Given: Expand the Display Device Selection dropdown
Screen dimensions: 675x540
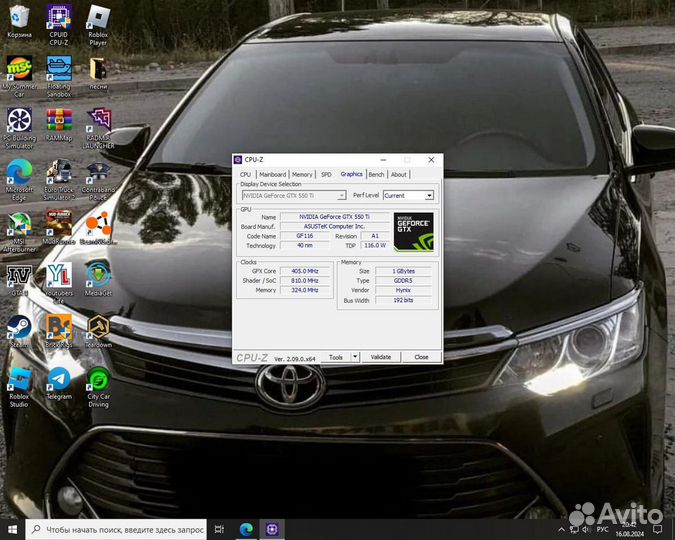Looking at the screenshot, I should [x=341, y=196].
